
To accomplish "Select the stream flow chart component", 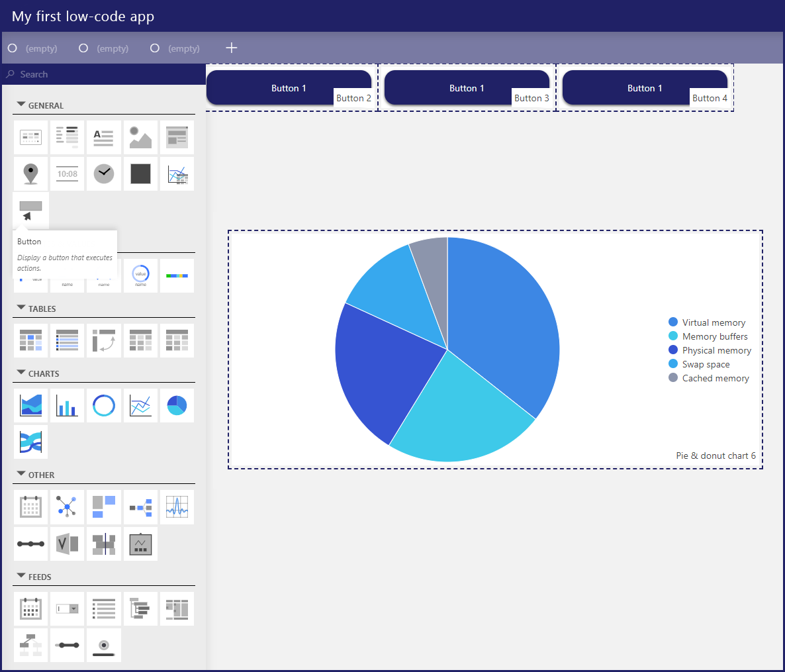I will click(x=30, y=442).
